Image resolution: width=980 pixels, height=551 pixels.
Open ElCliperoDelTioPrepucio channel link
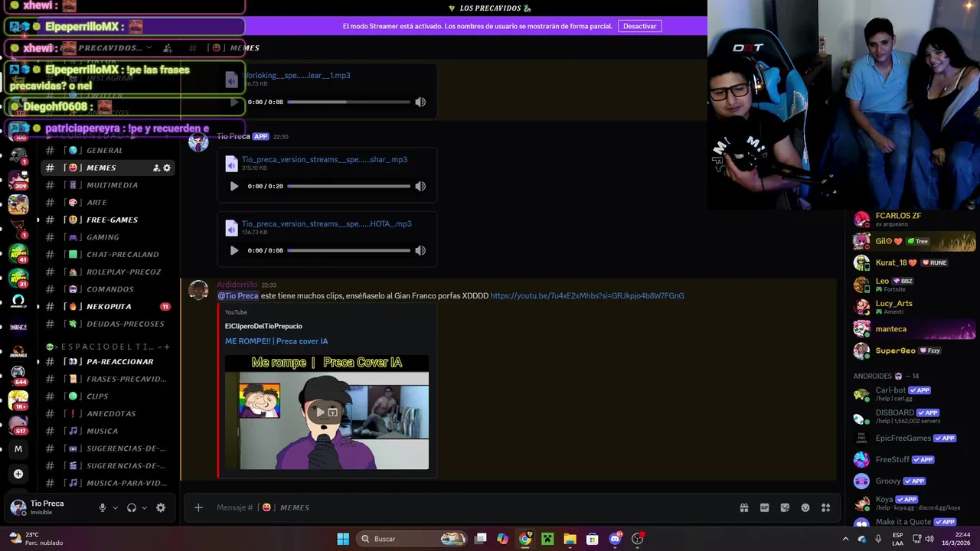pyautogui.click(x=263, y=326)
